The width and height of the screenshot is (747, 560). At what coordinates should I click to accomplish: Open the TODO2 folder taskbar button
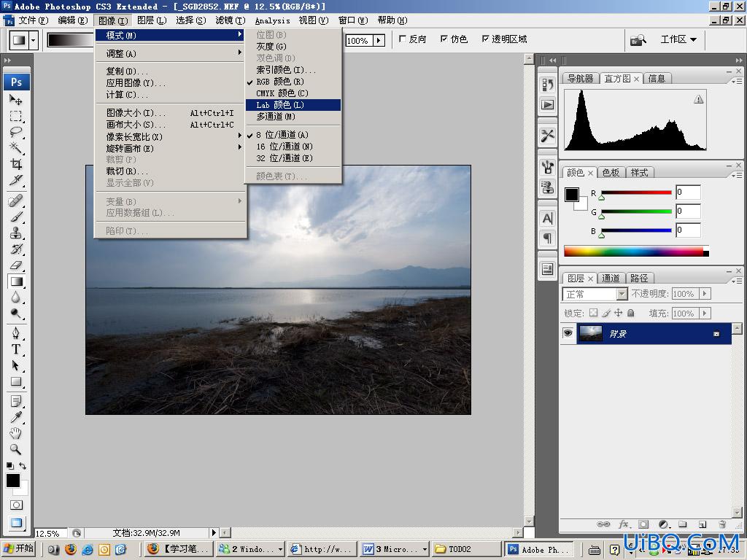point(466,549)
